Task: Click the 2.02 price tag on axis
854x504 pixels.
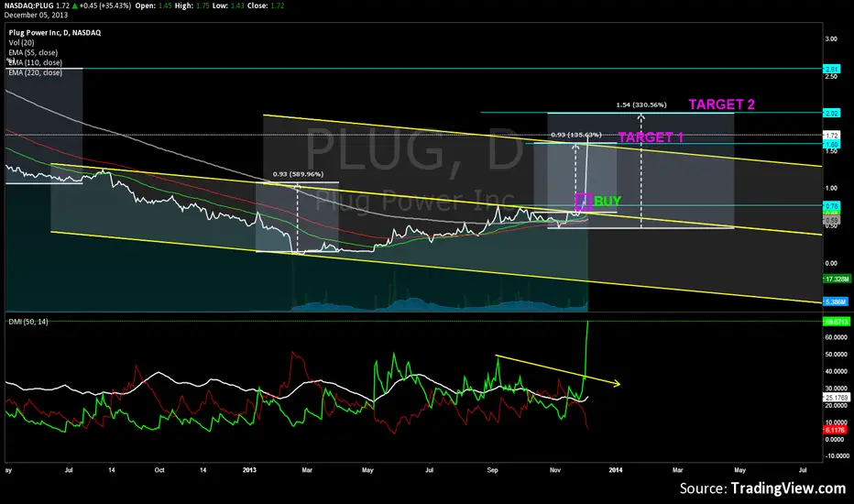Action: click(x=832, y=114)
